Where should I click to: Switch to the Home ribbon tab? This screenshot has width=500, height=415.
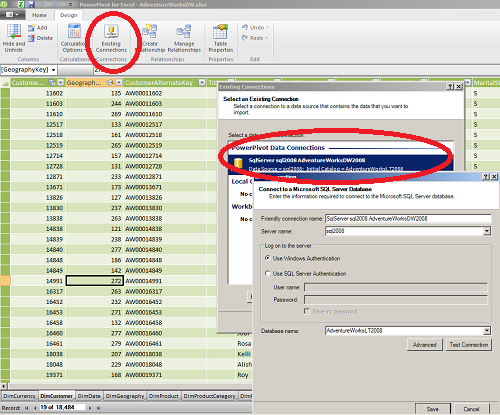point(39,15)
